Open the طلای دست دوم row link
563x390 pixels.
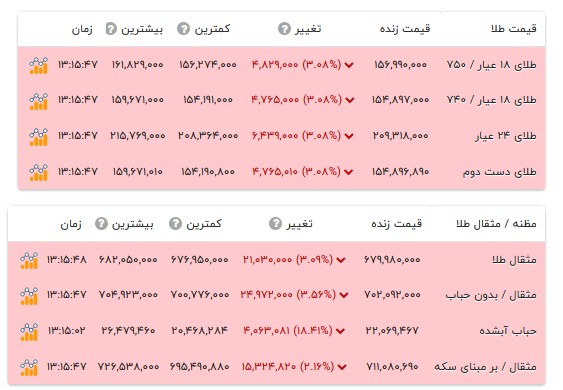(x=499, y=172)
